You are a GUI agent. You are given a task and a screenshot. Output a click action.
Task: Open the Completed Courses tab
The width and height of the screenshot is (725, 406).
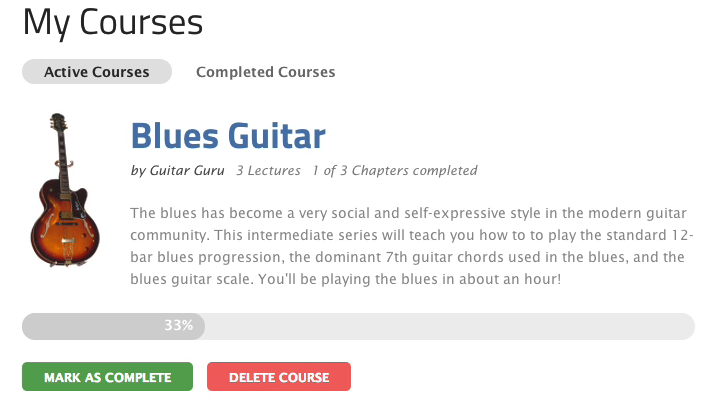point(265,72)
